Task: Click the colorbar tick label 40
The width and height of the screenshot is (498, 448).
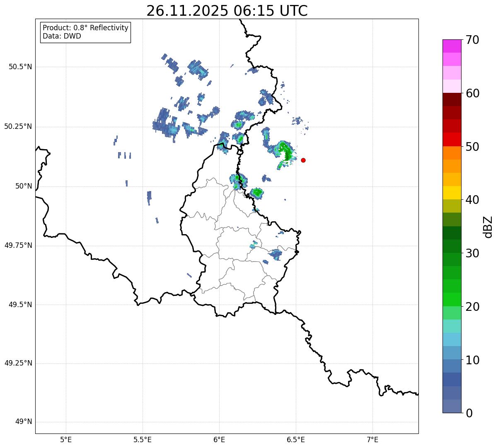Action: pyautogui.click(x=472, y=200)
